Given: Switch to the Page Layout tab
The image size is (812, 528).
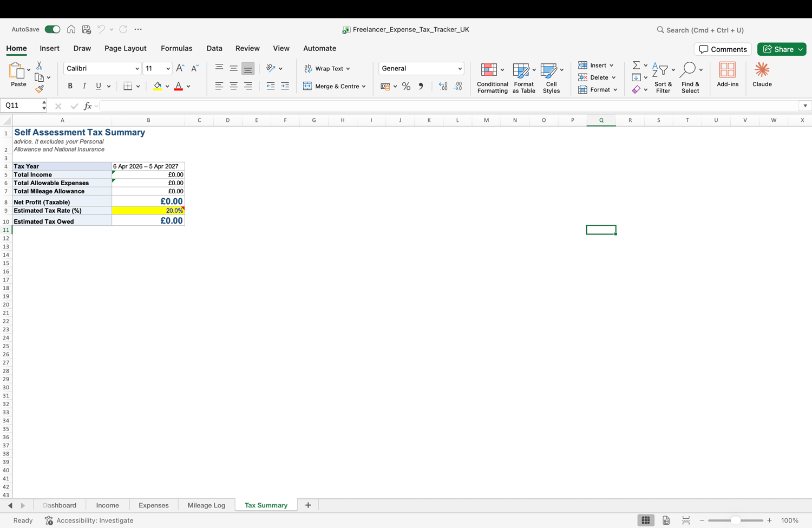Looking at the screenshot, I should tap(126, 48).
